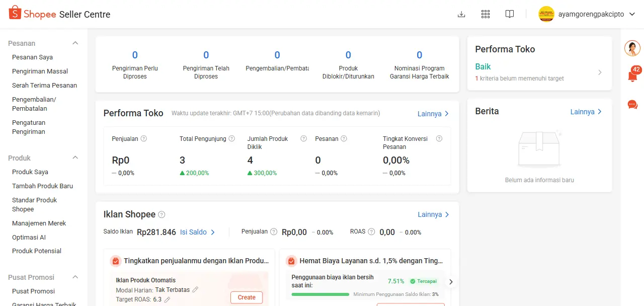The width and height of the screenshot is (644, 306).
Task: Open Standar Produk Shopee
Action: point(34,205)
